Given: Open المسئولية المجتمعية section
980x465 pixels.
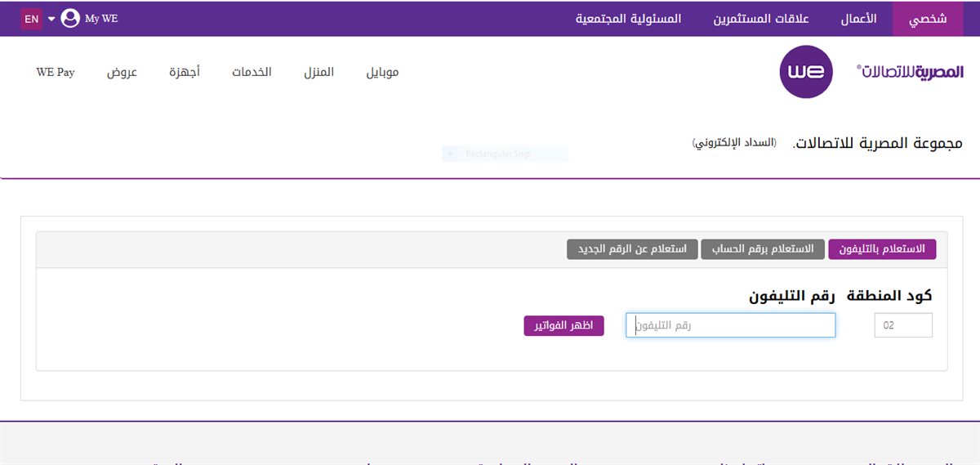Looking at the screenshot, I should (x=629, y=19).
